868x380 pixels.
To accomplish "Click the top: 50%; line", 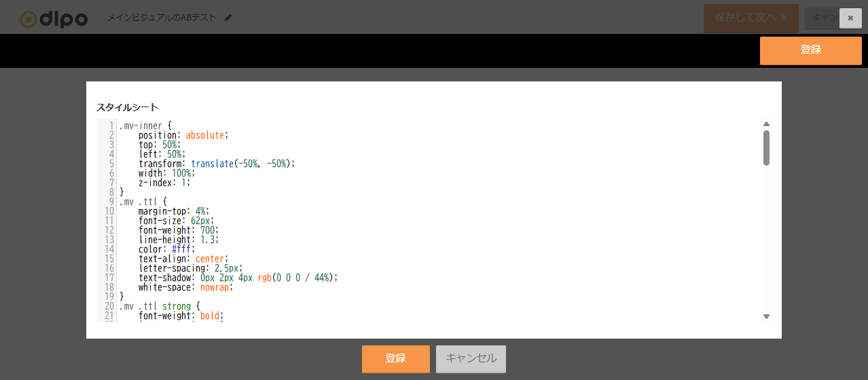I will tap(160, 145).
